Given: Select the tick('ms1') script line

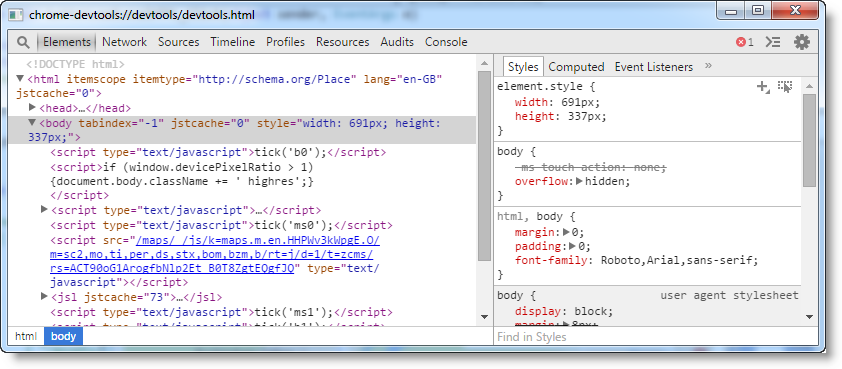Looking at the screenshot, I should click(x=221, y=312).
